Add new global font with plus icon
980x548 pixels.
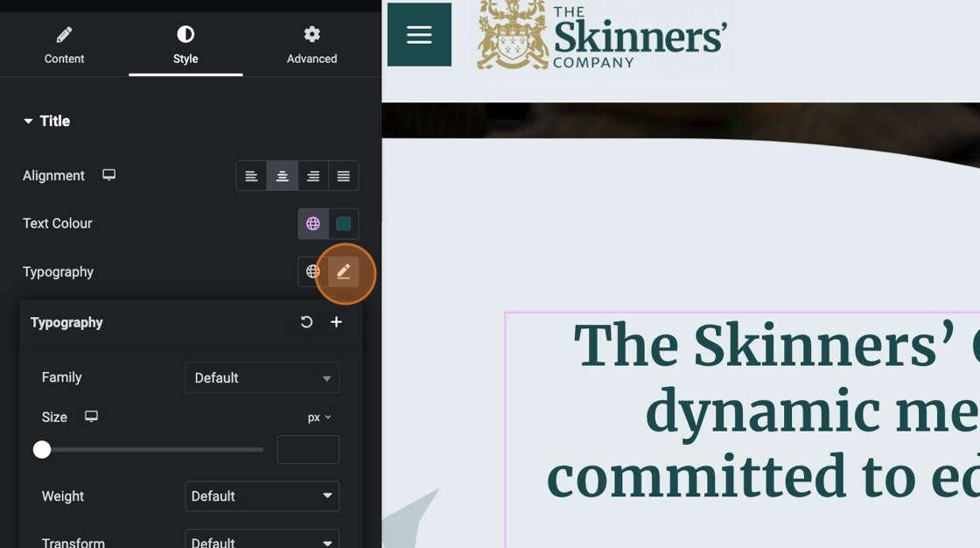click(x=336, y=321)
